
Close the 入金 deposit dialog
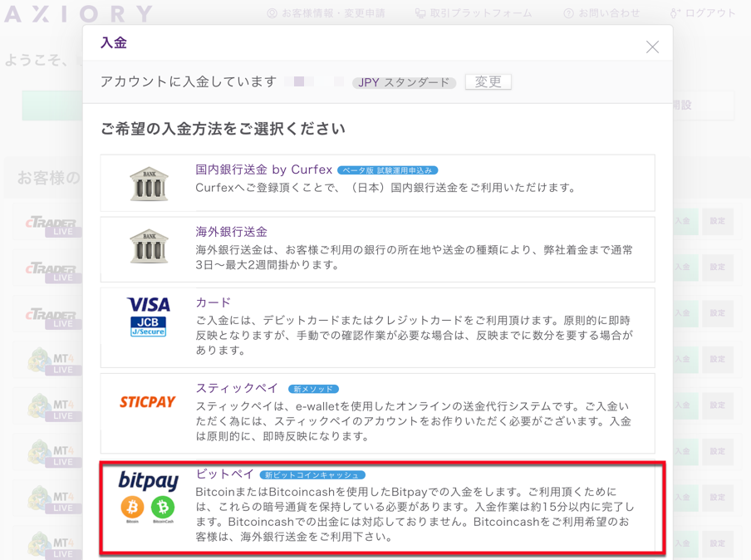pyautogui.click(x=652, y=47)
